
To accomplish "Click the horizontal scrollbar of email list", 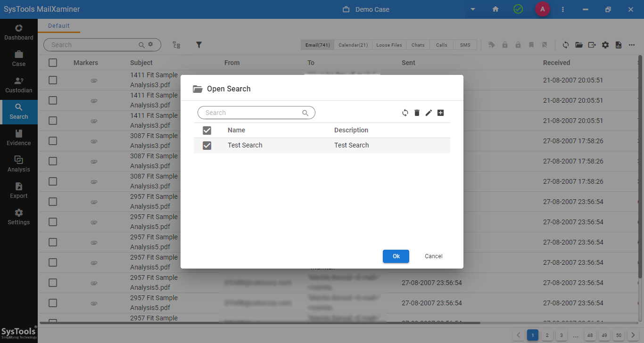I will (260, 323).
